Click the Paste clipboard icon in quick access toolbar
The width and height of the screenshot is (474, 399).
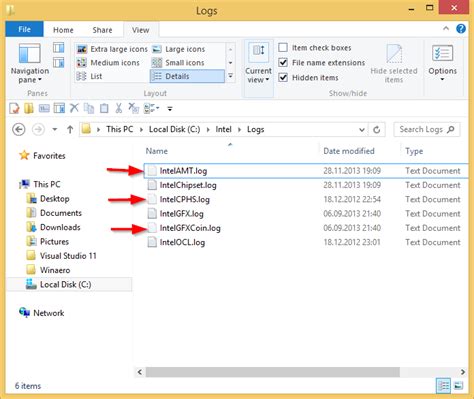pos(104,108)
